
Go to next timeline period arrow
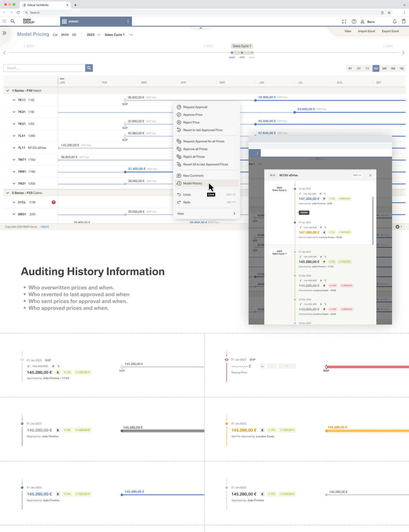pos(403,53)
